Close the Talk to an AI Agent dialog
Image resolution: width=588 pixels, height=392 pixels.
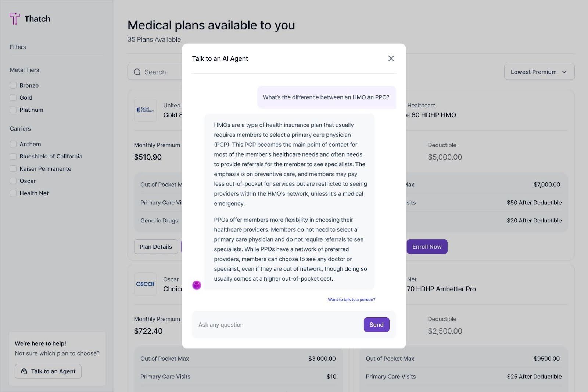point(391,58)
